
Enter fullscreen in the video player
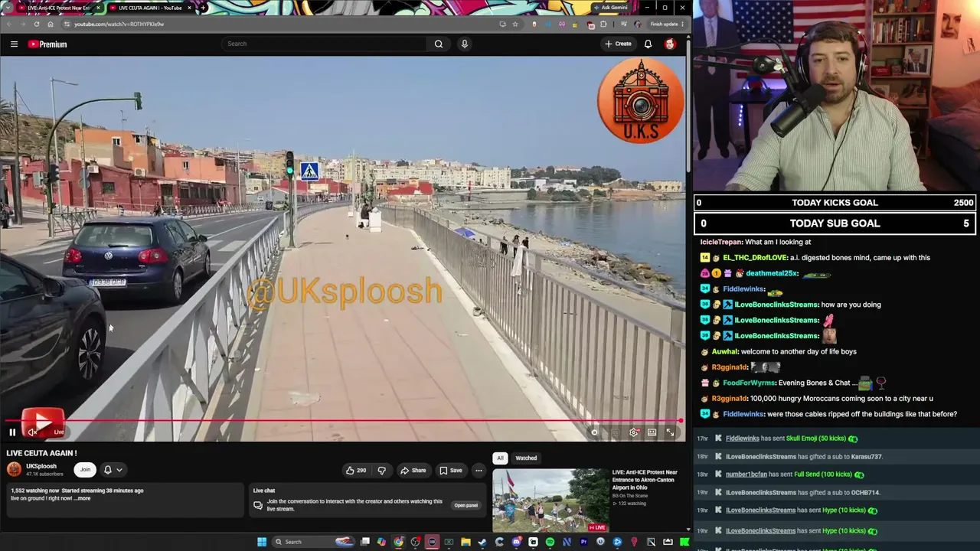coord(670,432)
